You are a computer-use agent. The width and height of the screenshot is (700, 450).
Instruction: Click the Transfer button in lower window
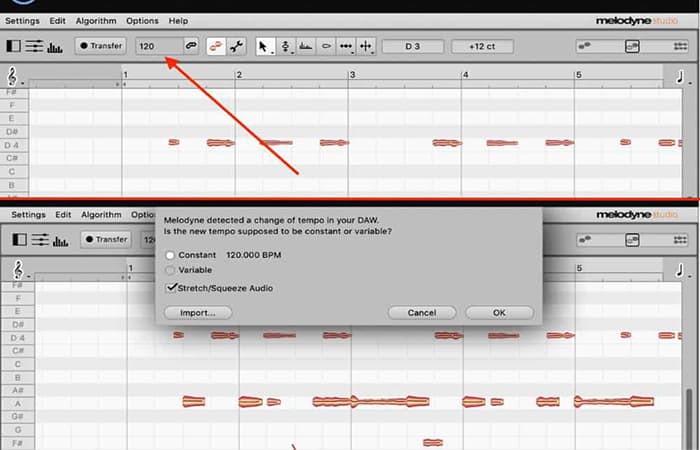pos(106,239)
